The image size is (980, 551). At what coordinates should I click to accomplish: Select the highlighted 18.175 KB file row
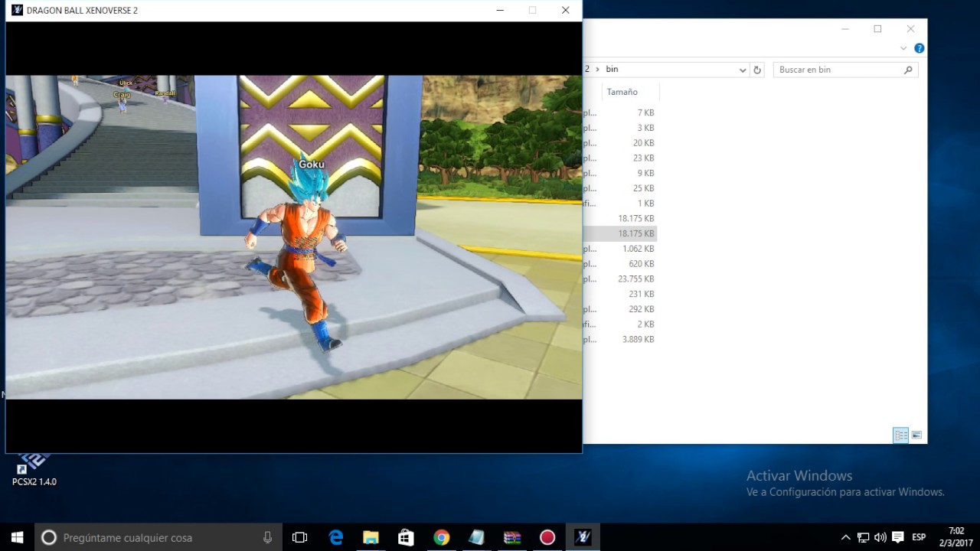620,233
